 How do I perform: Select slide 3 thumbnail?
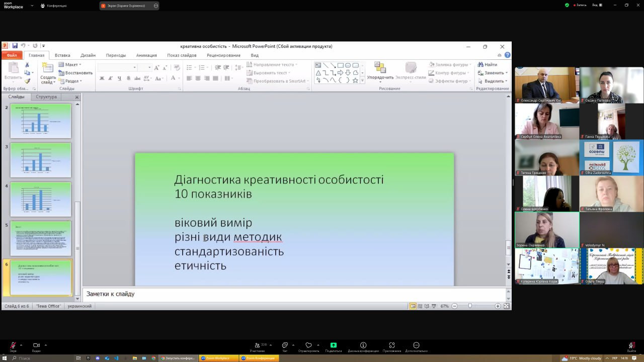41,160
